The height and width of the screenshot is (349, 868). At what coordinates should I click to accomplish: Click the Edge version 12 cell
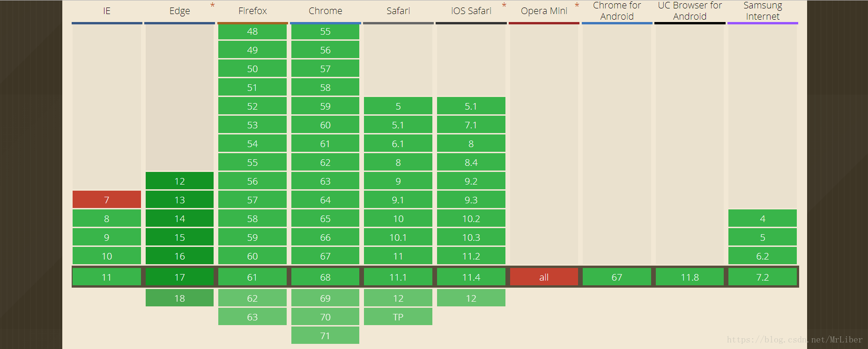click(180, 181)
